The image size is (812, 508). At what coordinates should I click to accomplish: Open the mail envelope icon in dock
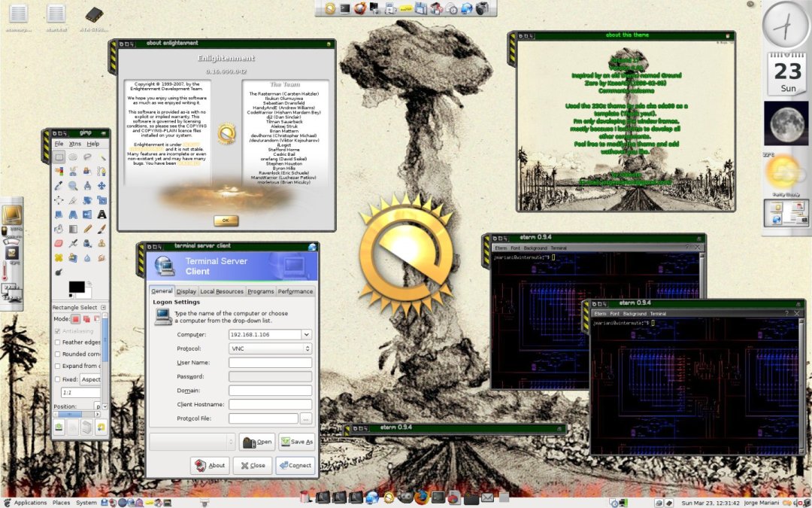click(487, 497)
